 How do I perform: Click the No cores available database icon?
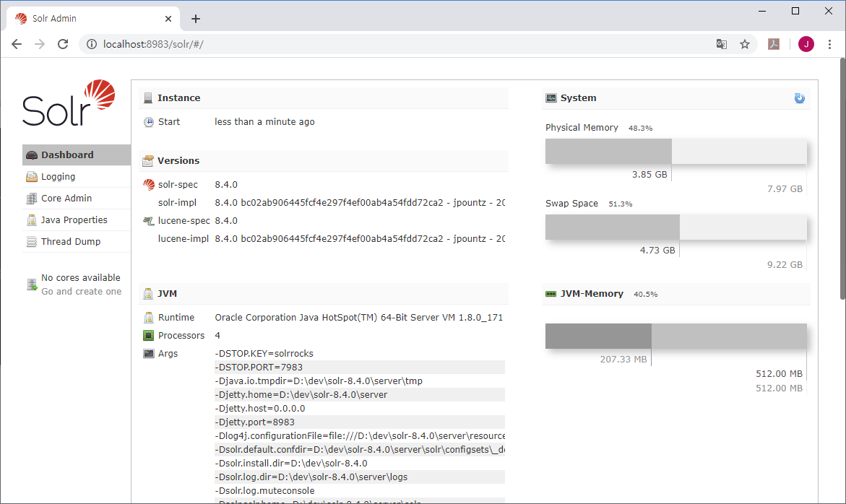pos(32,284)
